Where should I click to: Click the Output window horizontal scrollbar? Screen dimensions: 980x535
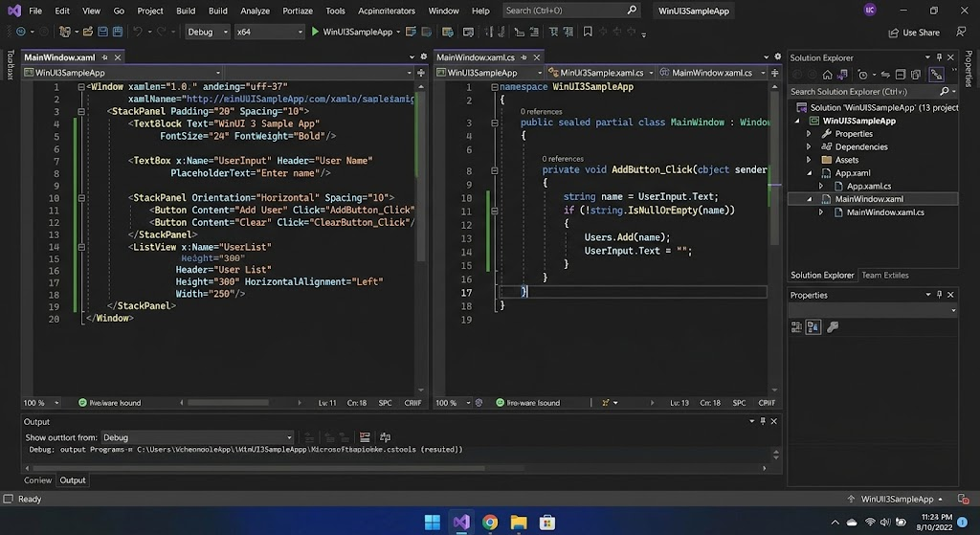[x=258, y=467]
